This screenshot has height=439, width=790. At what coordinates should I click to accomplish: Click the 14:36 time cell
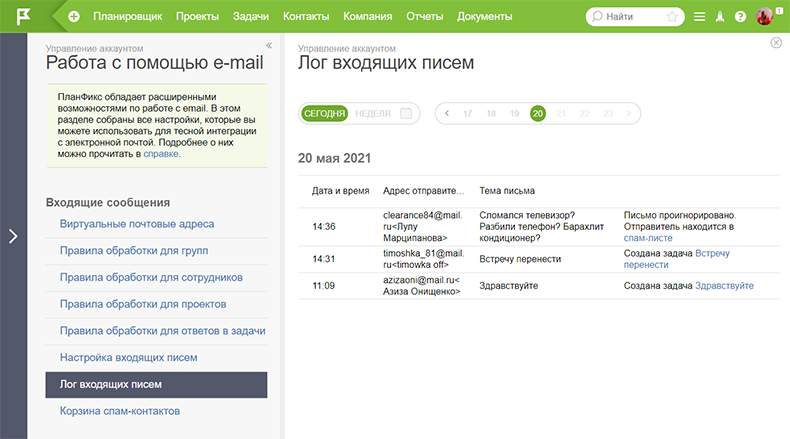tap(324, 226)
